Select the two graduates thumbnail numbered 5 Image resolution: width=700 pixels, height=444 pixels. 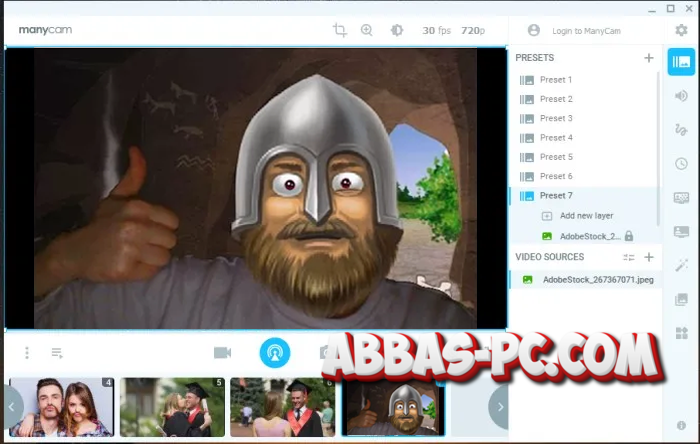[x=172, y=407]
